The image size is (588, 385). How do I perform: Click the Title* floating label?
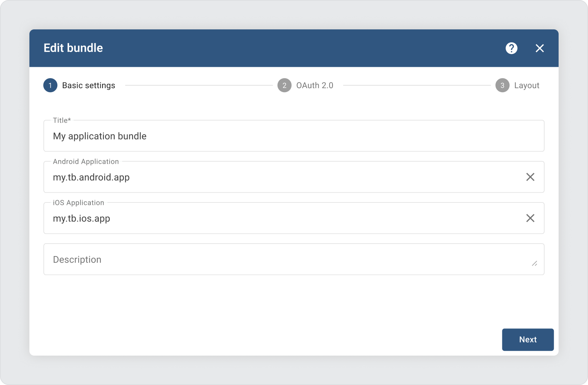(x=62, y=120)
